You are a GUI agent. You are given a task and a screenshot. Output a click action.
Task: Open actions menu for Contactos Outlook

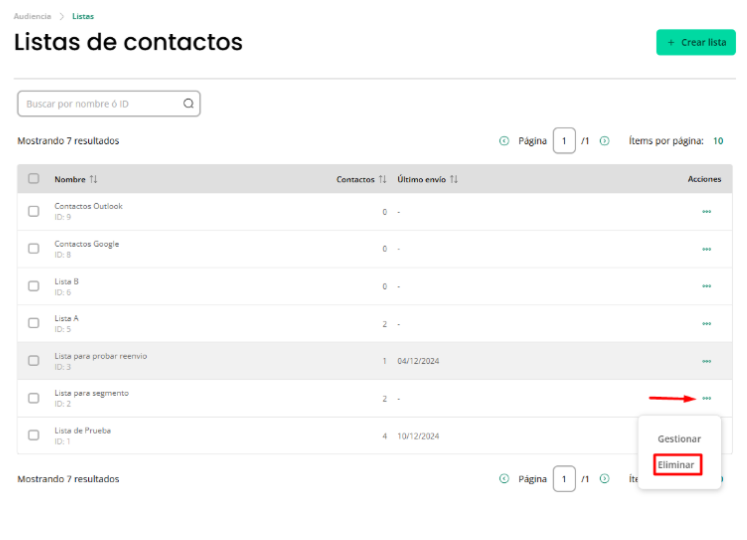707,212
